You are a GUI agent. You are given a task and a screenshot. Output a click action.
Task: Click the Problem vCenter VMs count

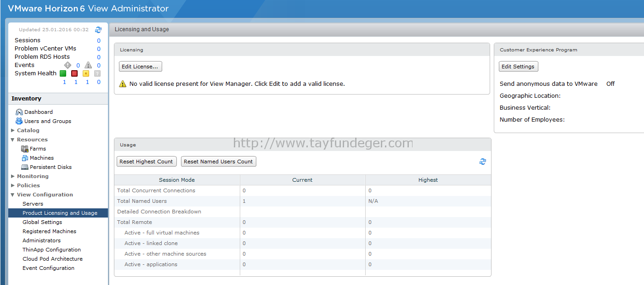pyautogui.click(x=99, y=49)
